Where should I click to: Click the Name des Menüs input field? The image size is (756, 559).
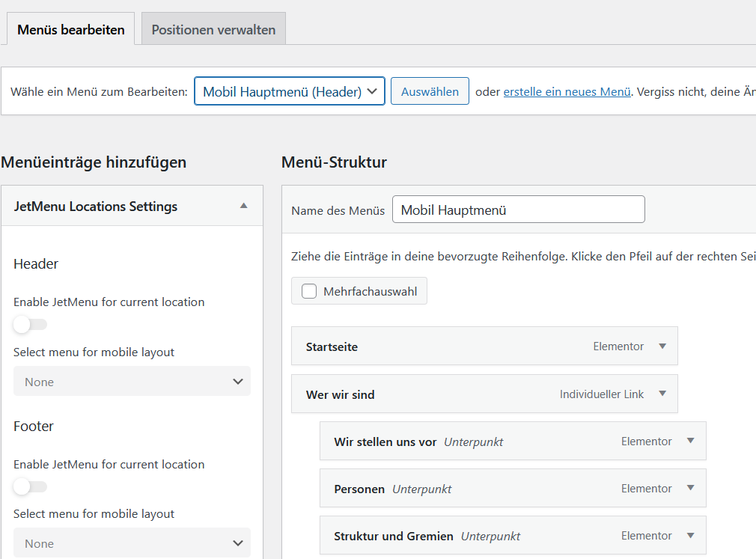518,210
